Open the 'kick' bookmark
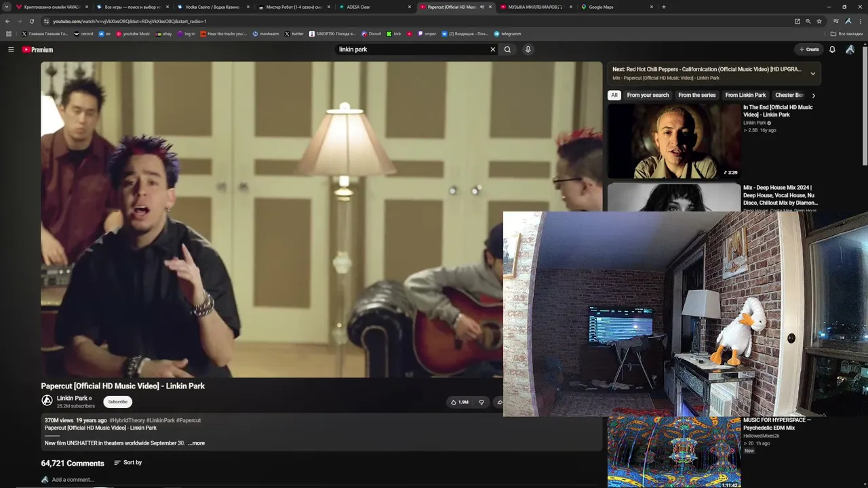The image size is (868, 488). pos(394,34)
